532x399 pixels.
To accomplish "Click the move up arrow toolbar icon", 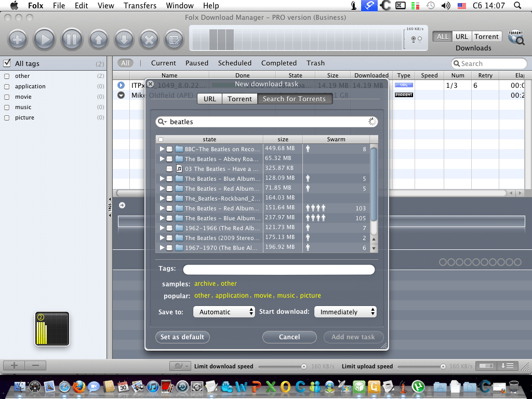I will 98,39.
